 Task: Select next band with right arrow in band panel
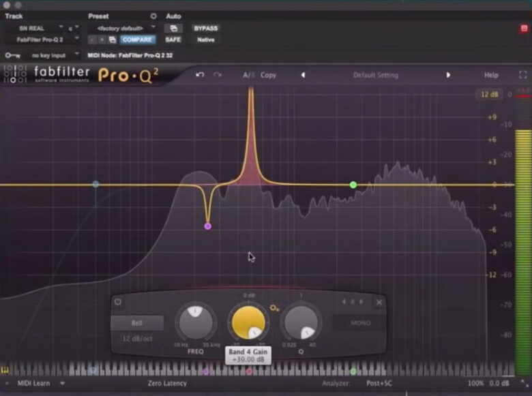[361, 301]
